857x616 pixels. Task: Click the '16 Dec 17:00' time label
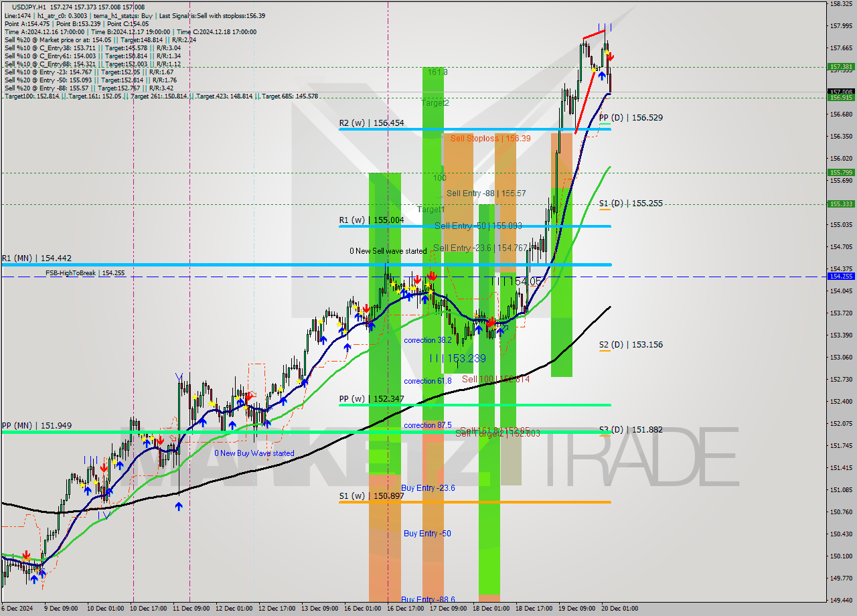tap(406, 609)
